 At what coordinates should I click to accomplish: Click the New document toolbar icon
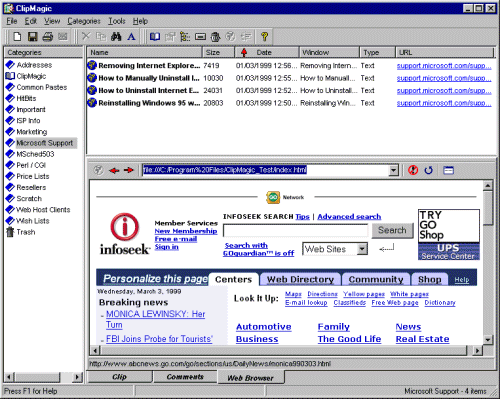(17, 36)
